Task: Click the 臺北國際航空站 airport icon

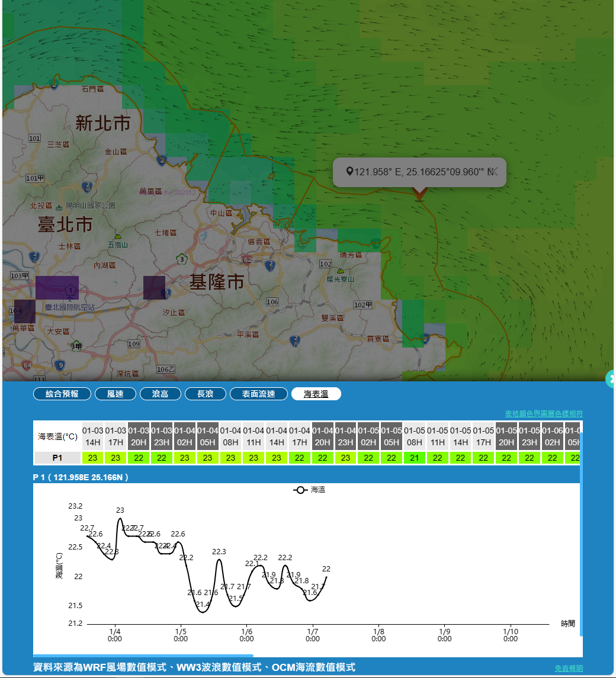Action: point(71,291)
